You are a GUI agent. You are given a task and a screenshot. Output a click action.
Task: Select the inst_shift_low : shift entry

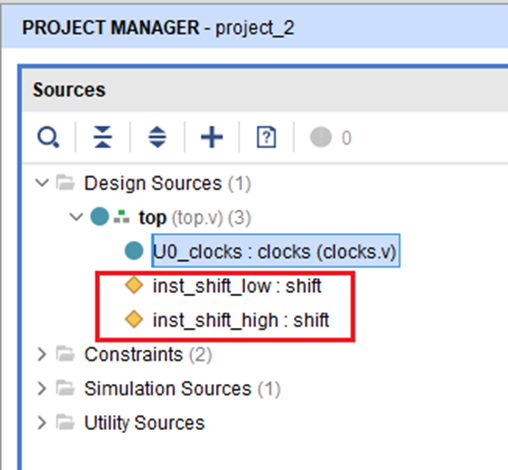coord(237,286)
